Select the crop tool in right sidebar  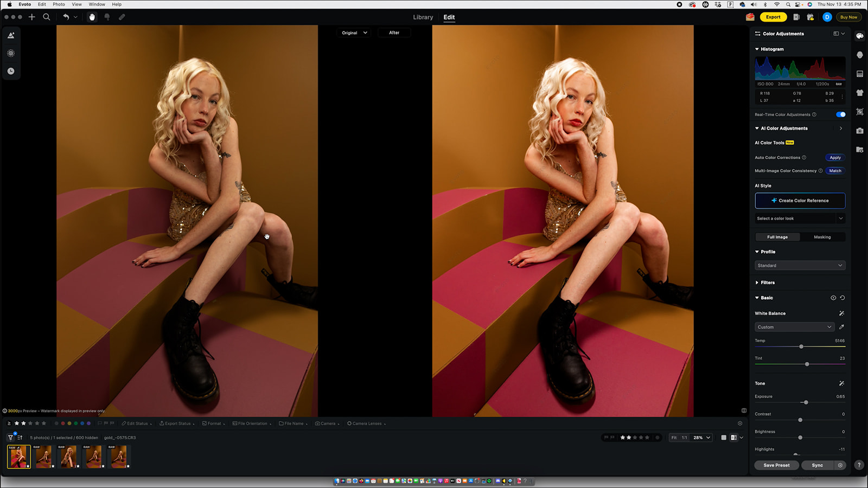click(860, 112)
